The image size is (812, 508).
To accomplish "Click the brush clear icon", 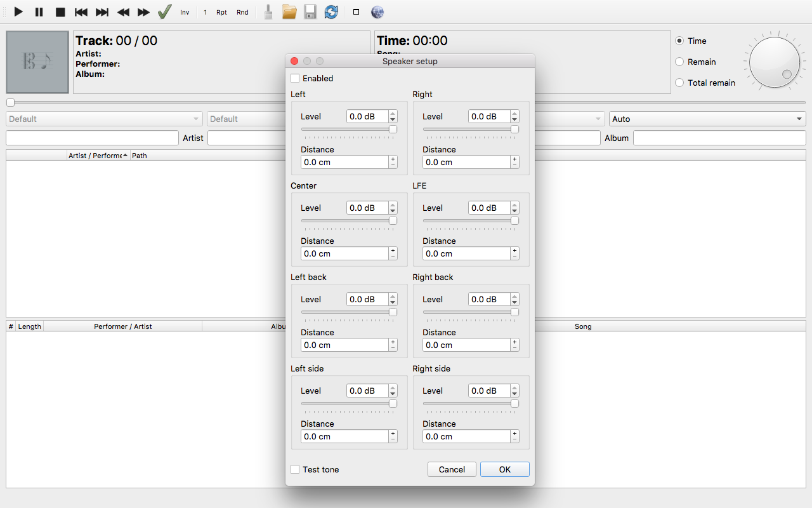I will [x=268, y=12].
